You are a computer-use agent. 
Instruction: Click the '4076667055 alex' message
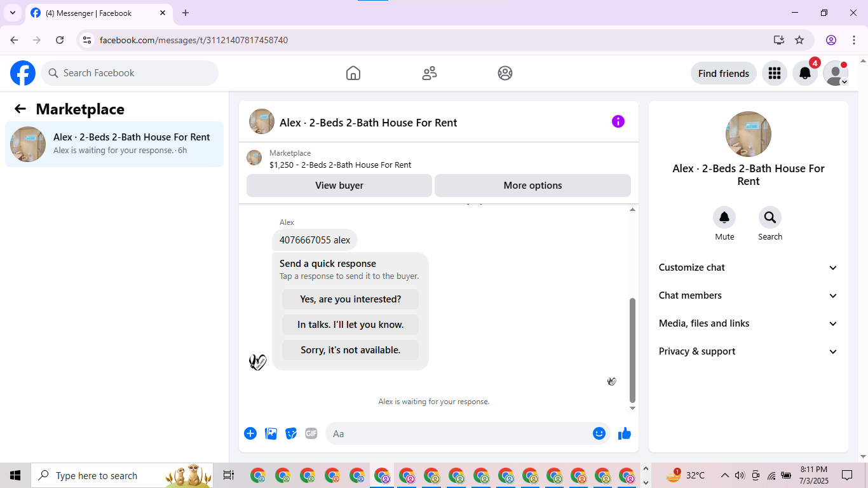315,240
